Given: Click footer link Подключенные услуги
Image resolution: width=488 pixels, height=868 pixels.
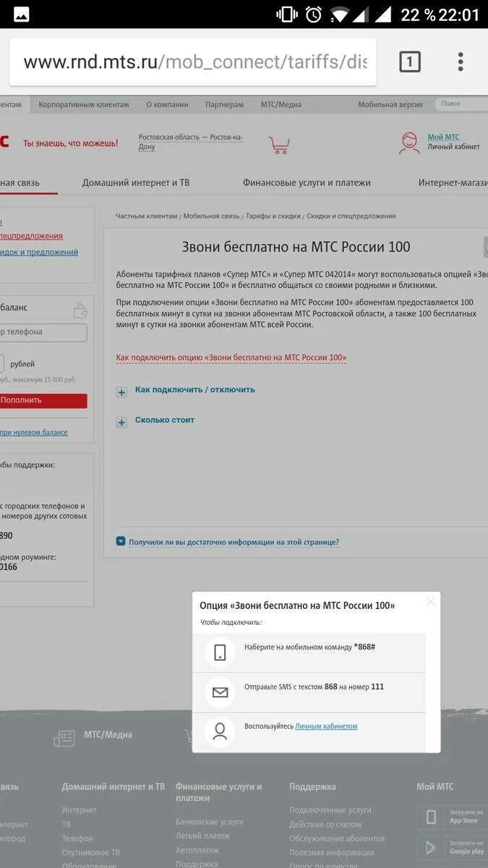Looking at the screenshot, I should coord(330,810).
